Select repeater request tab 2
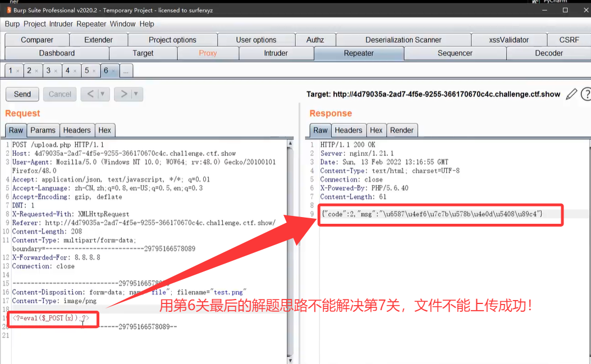This screenshot has height=364, width=591. point(29,71)
